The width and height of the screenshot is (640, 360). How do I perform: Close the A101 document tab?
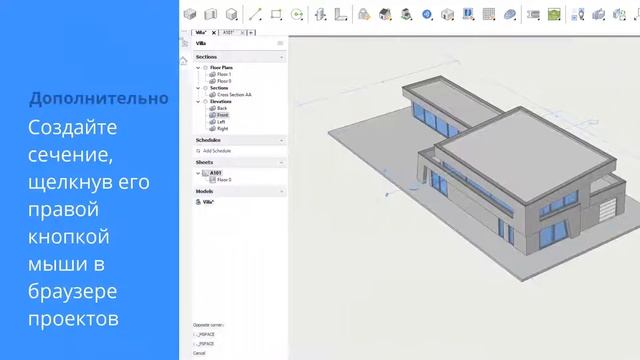tap(242, 33)
